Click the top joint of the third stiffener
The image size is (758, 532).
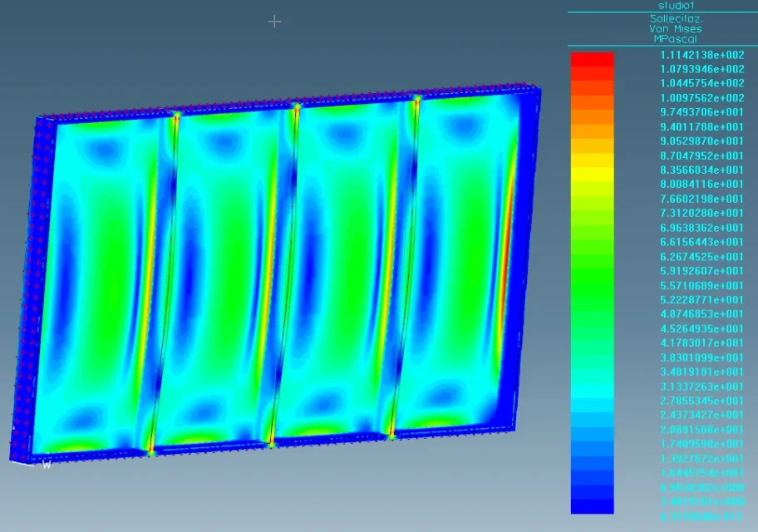pyautogui.click(x=416, y=98)
